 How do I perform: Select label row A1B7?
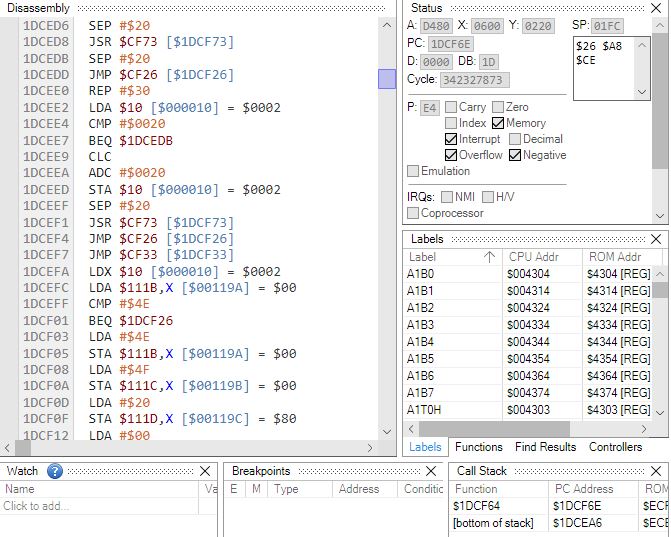[528, 393]
